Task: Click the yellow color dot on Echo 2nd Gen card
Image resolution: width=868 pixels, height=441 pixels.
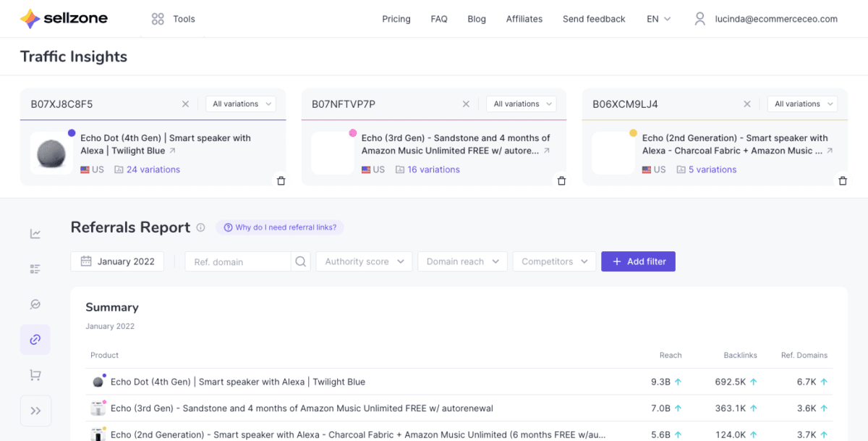Action: (x=633, y=133)
